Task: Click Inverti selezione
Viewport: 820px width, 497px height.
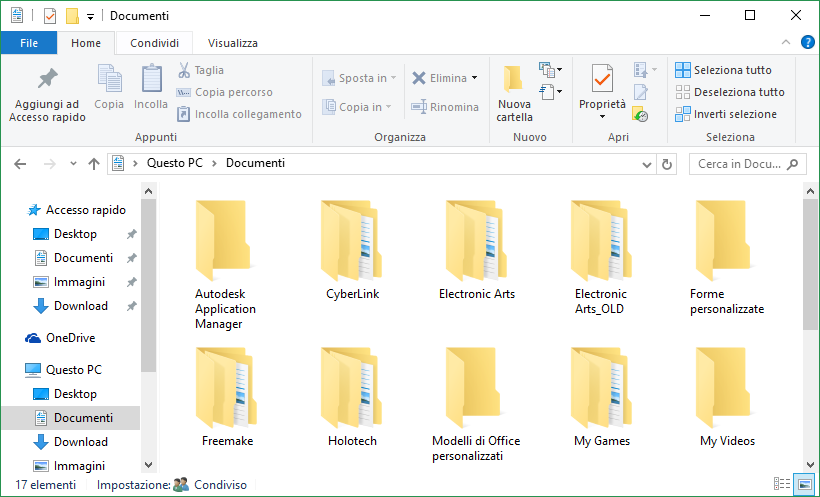Action: tap(726, 114)
